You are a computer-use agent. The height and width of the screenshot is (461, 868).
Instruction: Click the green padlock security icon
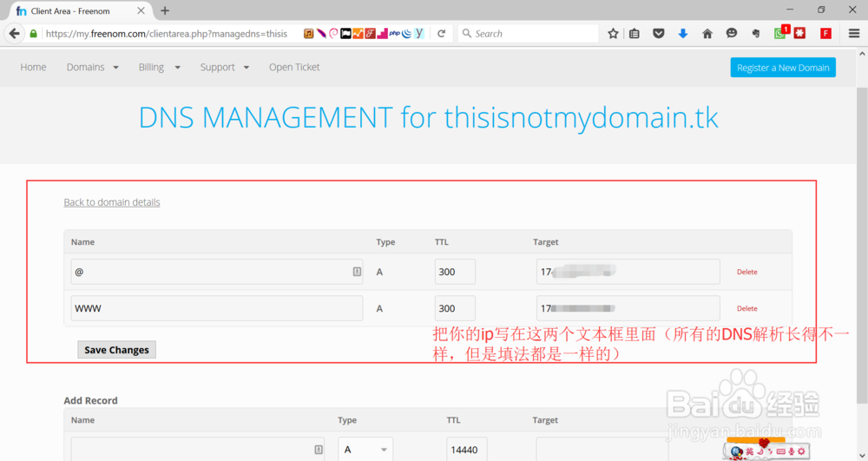[x=33, y=34]
